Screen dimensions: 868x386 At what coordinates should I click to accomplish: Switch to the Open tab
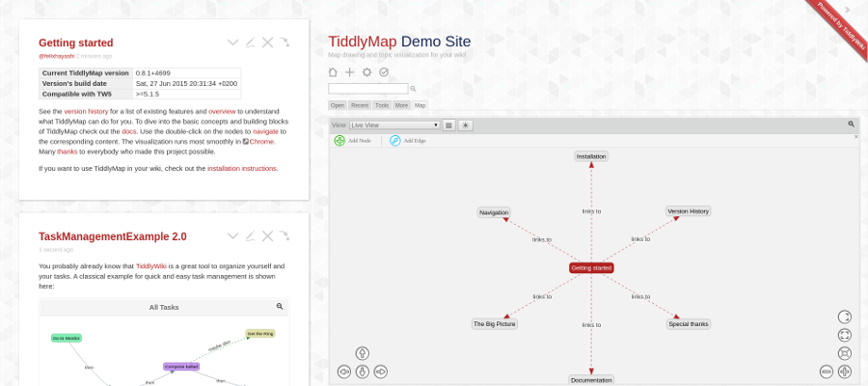(x=338, y=105)
